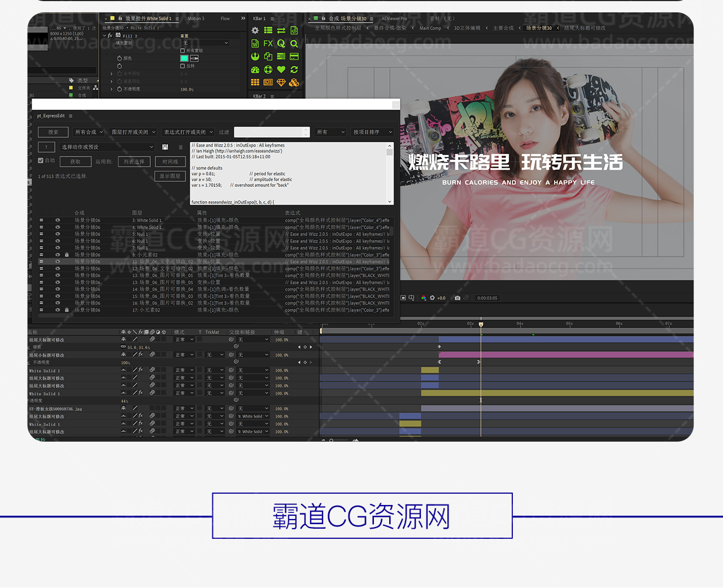Switch to the AEViewer Pro tab
Viewport: 723px width, 588px height.
(394, 19)
